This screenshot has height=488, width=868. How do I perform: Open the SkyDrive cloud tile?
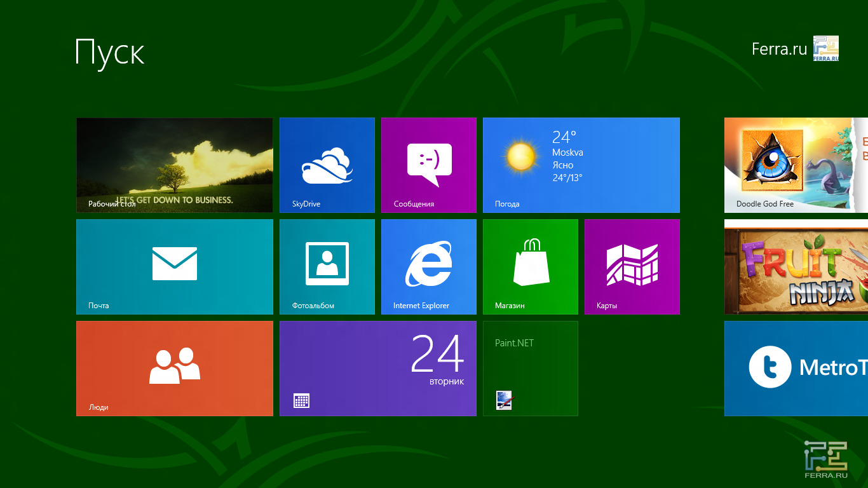click(327, 165)
